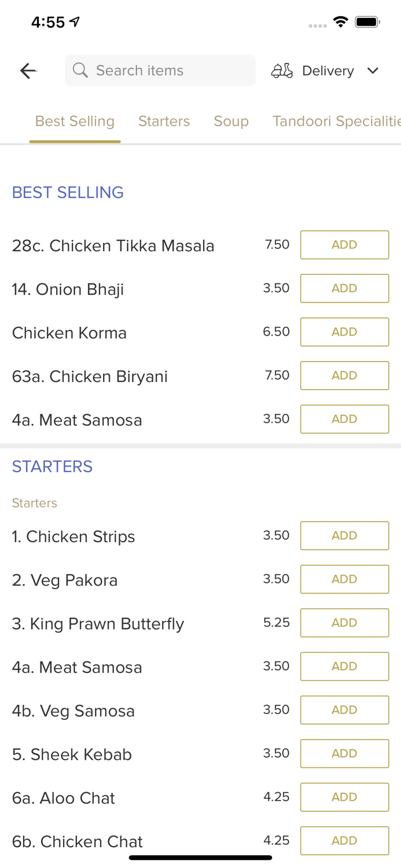
Task: Add Chicken Korma to the order
Action: click(x=344, y=332)
